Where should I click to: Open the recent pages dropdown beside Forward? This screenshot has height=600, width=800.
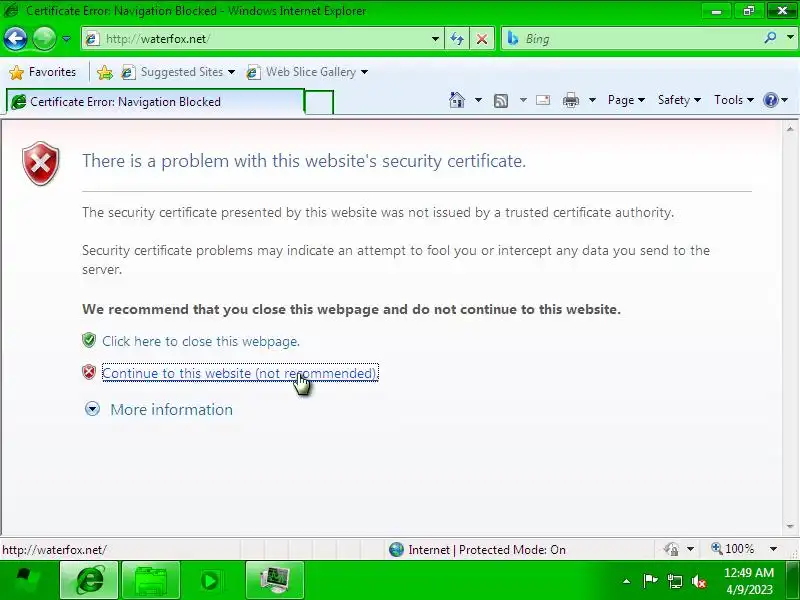tap(66, 39)
